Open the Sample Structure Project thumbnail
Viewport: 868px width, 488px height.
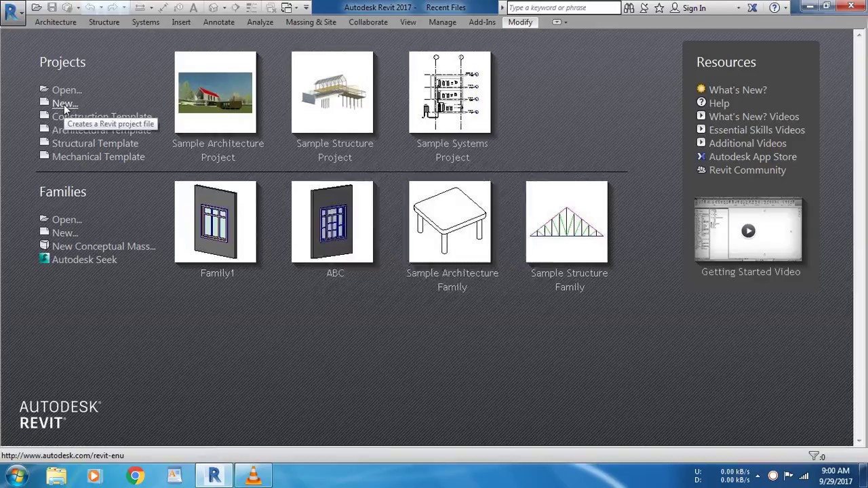pos(332,92)
